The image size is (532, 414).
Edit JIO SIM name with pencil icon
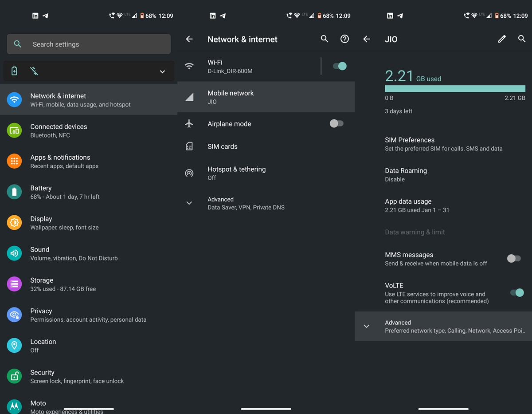pos(502,39)
